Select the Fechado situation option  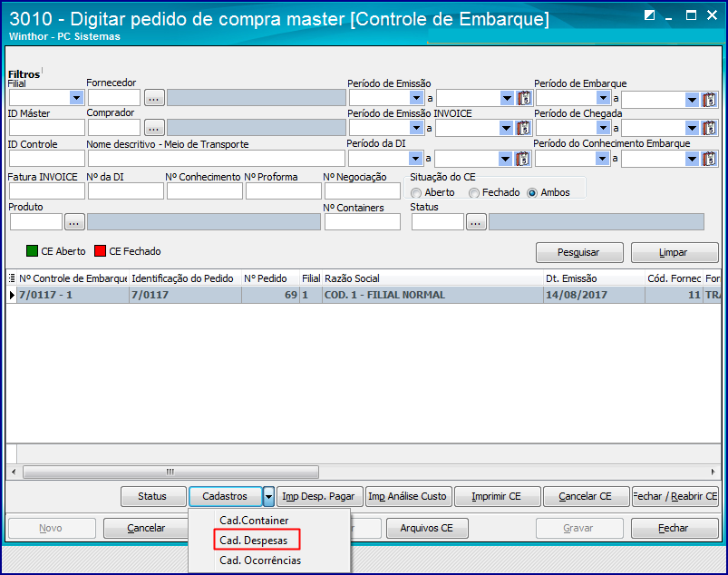pyautogui.click(x=473, y=193)
